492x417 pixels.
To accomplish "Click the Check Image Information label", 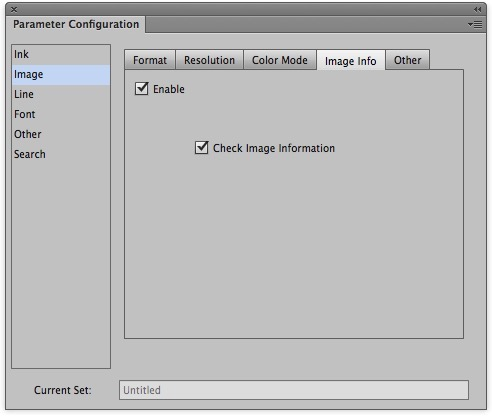I will [274, 148].
